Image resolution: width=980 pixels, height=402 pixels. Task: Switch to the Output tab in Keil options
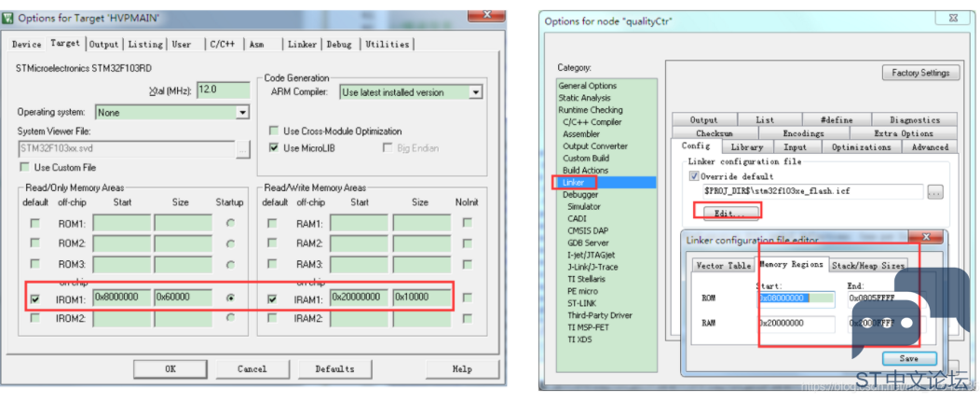tap(103, 45)
